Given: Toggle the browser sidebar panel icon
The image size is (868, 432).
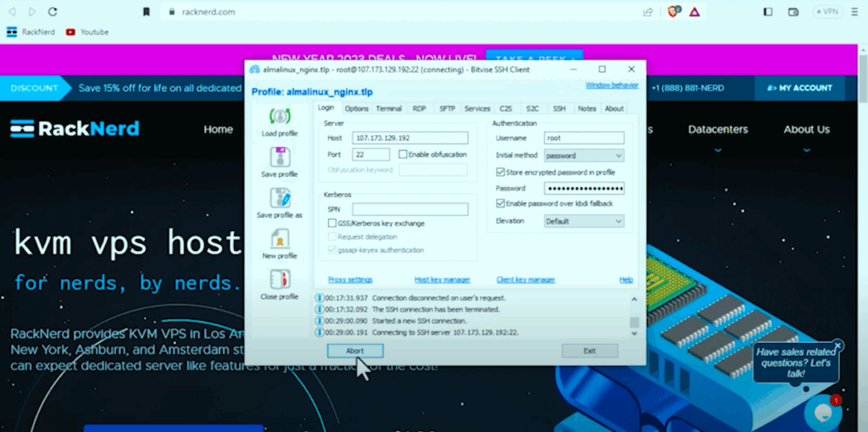Looking at the screenshot, I should [768, 12].
